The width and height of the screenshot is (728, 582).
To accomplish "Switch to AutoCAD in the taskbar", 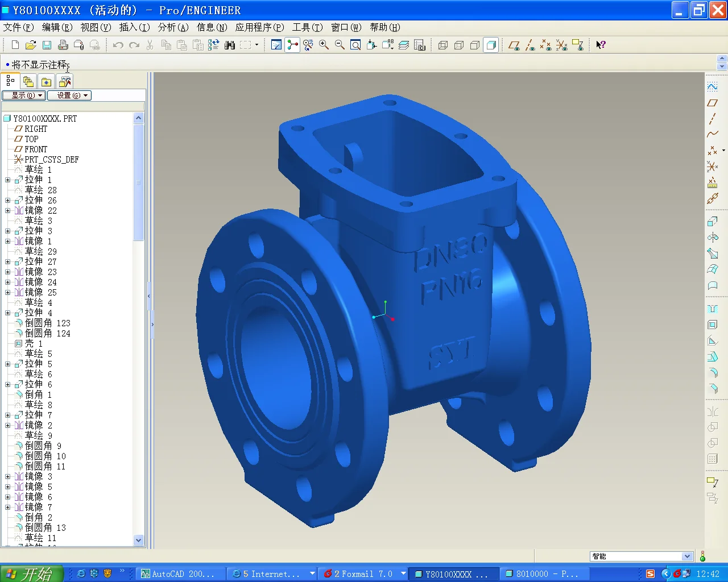I will (178, 574).
